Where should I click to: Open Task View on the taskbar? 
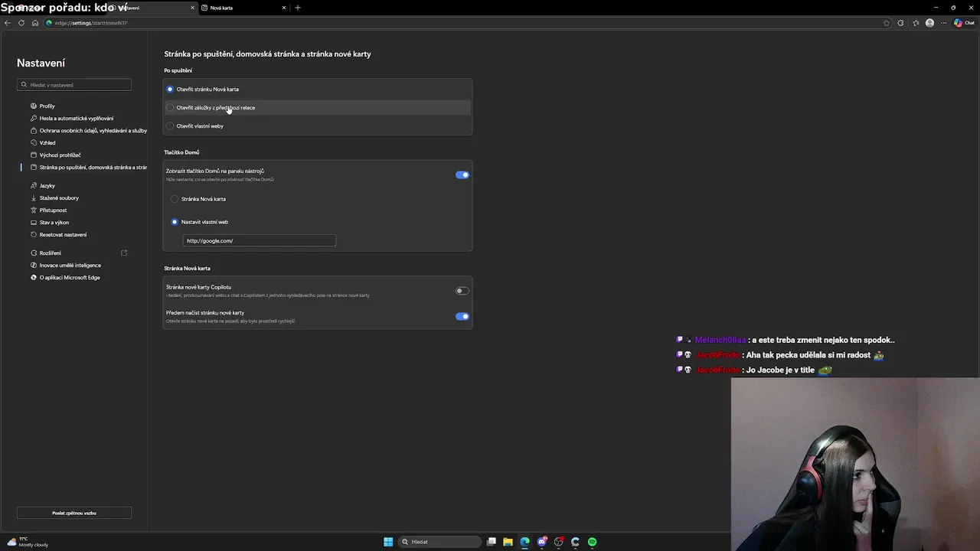[x=492, y=542]
